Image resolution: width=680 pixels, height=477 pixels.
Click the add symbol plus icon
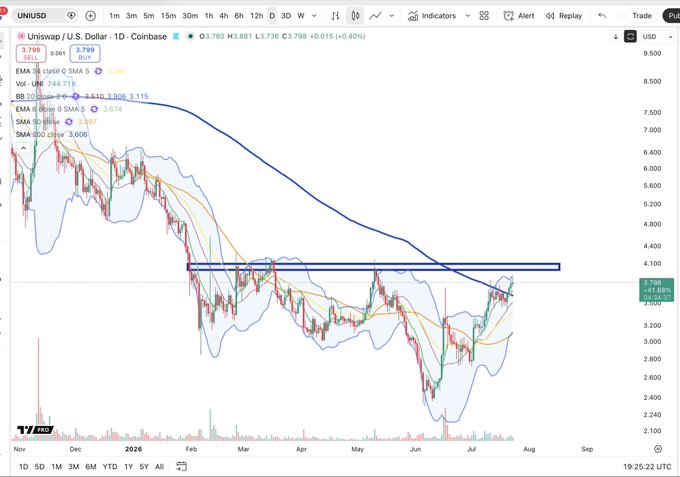(91, 16)
